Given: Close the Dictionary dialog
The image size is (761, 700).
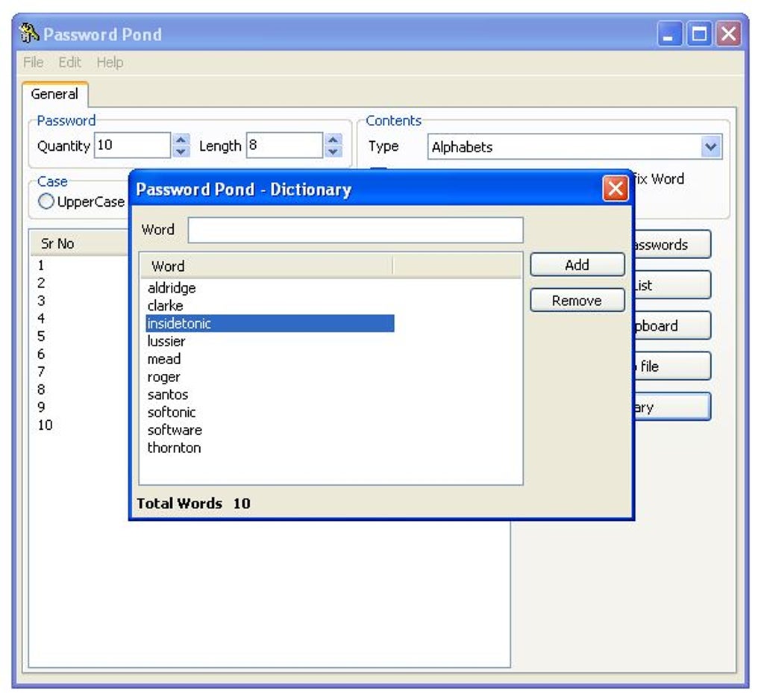Looking at the screenshot, I should [x=616, y=188].
